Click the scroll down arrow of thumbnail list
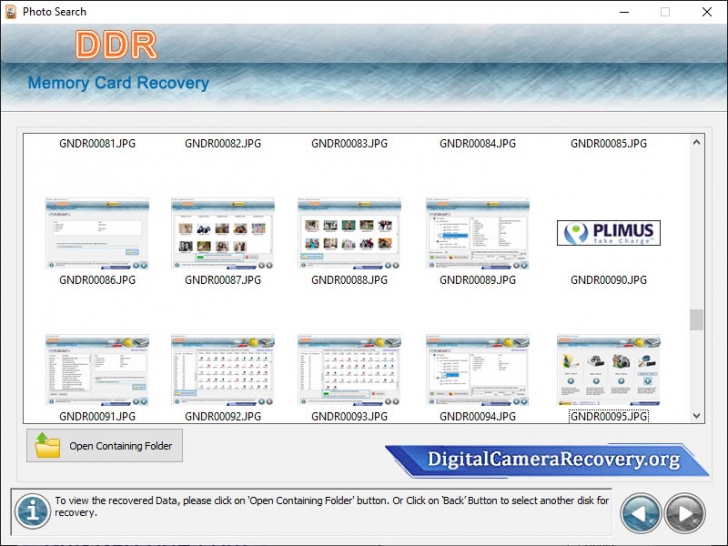728x546 pixels. click(696, 416)
